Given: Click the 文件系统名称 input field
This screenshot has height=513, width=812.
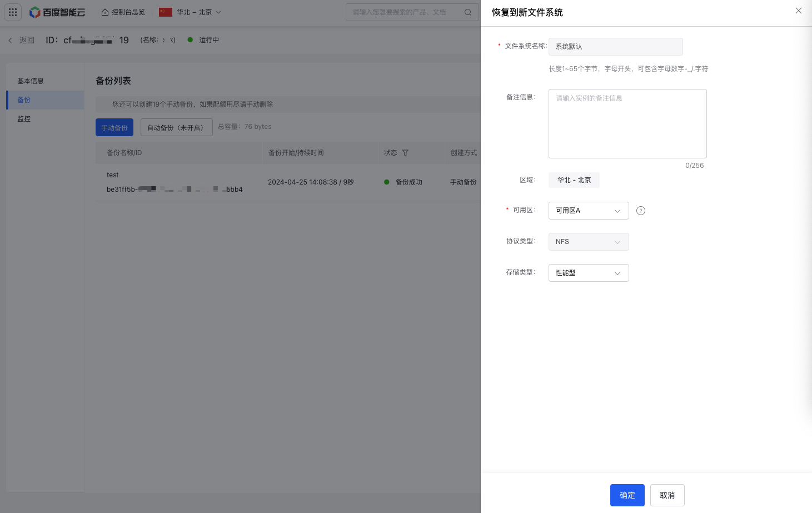Looking at the screenshot, I should (x=616, y=47).
